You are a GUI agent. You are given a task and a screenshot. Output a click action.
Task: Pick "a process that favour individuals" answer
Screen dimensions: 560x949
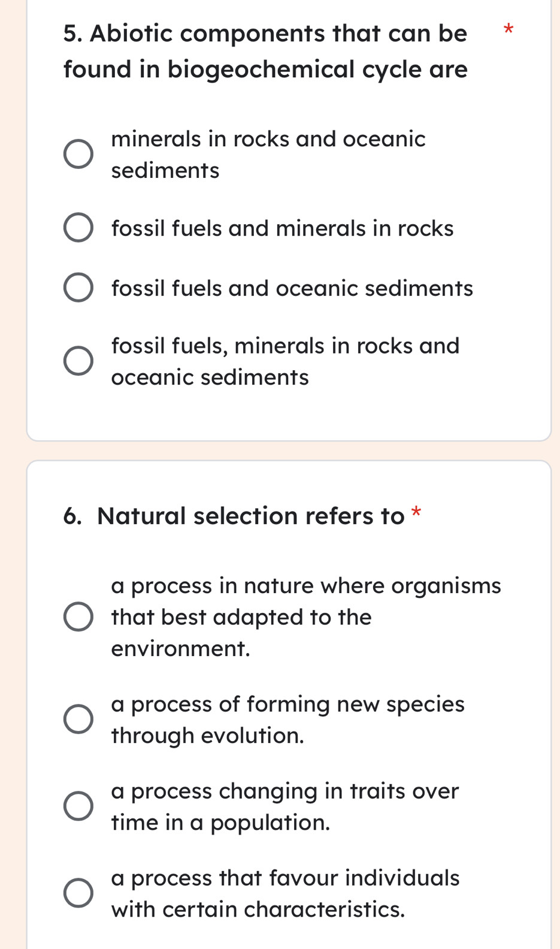click(78, 893)
